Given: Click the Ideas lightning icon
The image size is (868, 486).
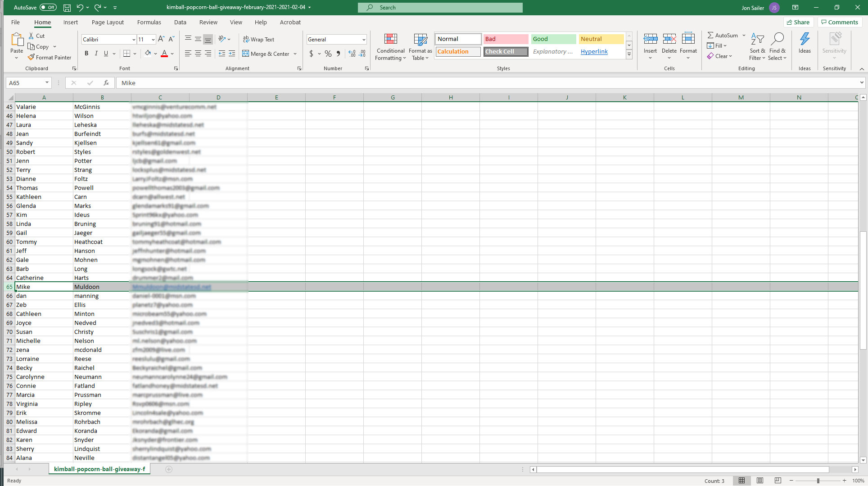Looking at the screenshot, I should [805, 39].
